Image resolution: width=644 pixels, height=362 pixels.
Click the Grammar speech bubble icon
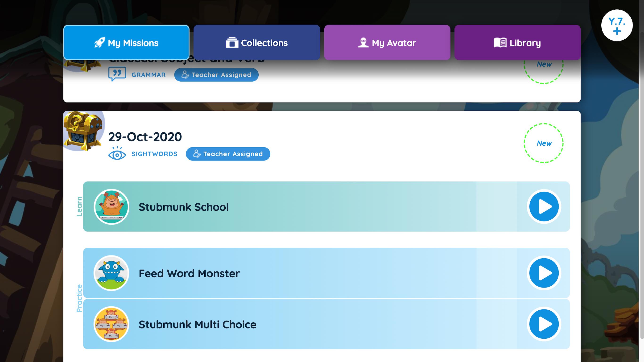pyautogui.click(x=117, y=74)
